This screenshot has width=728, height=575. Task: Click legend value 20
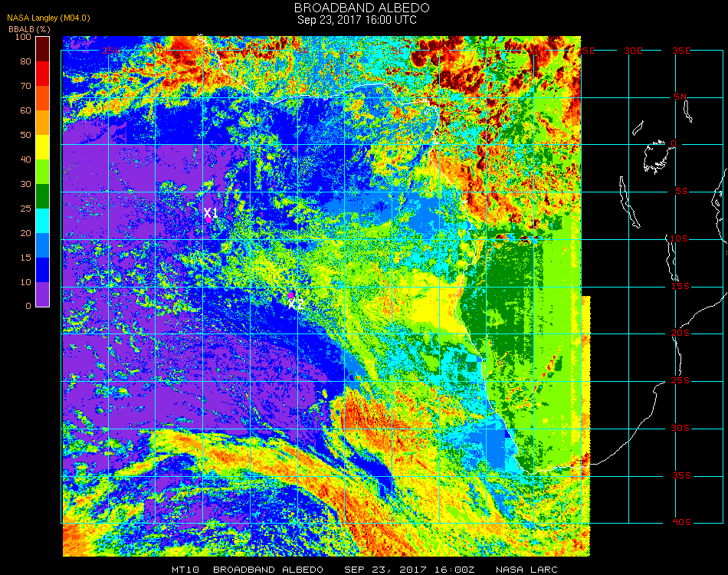25,233
